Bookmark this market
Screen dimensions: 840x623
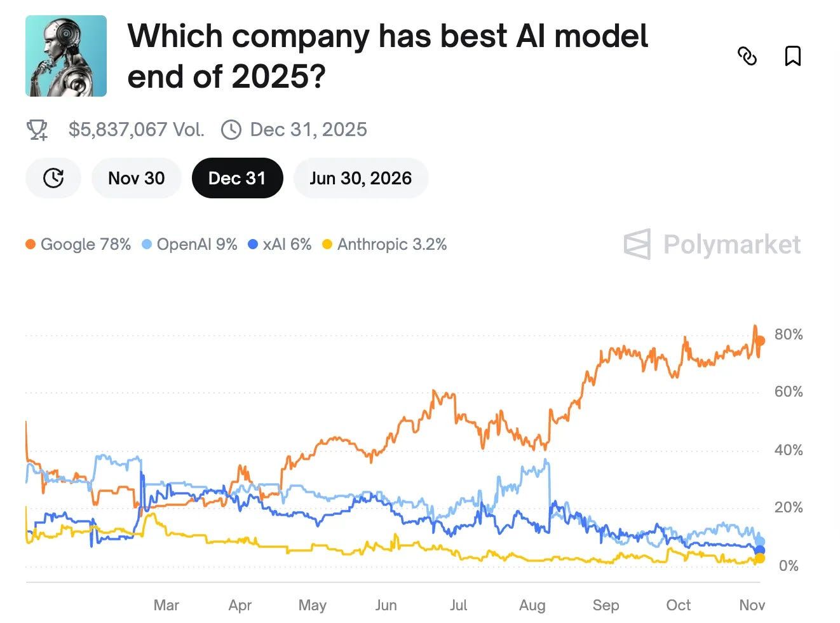coord(792,56)
